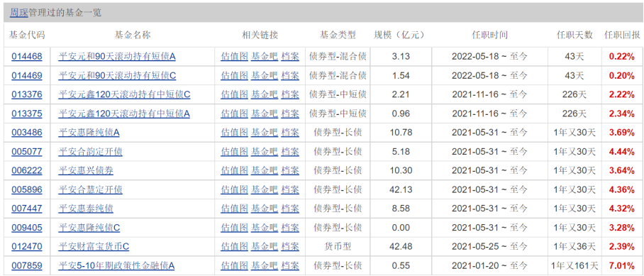Image resolution: width=644 pixels, height=276 pixels.
Task: Open 估值图 for 平安惠隆纯债A
Action: pyautogui.click(x=234, y=133)
